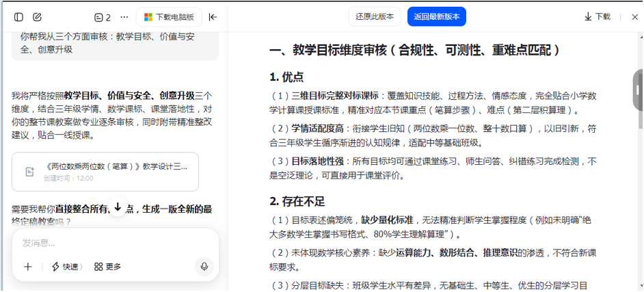This screenshot has height=292, width=644.
Task: Click the 一、教学目标维度审核 heading
Action: [415, 51]
